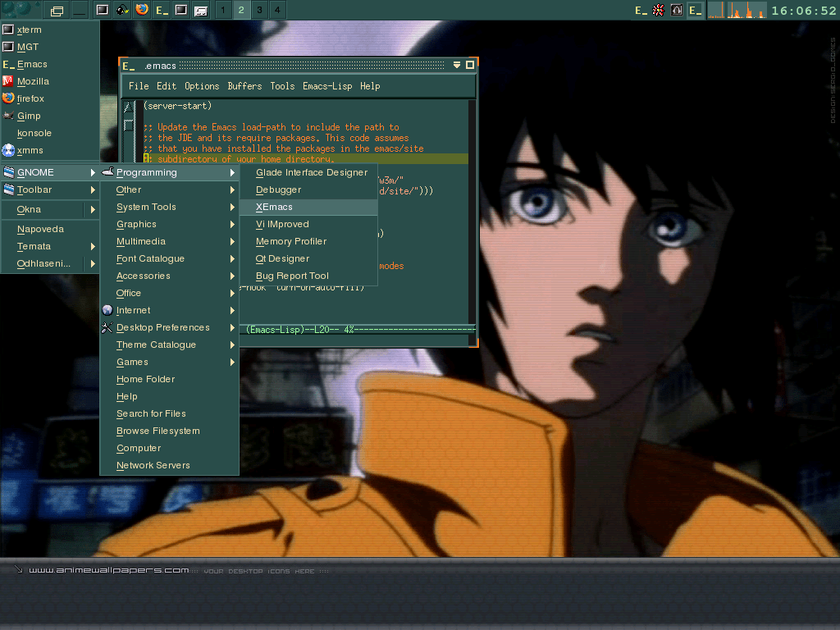
Task: Open the start menu logo in the taskbar
Action: point(20,8)
